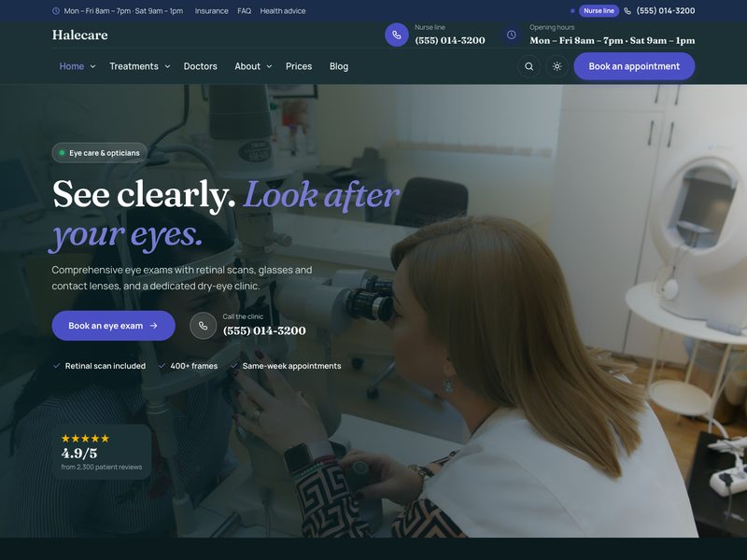The height and width of the screenshot is (560, 747).
Task: Open the FAQ link in top bar
Action: point(245,10)
